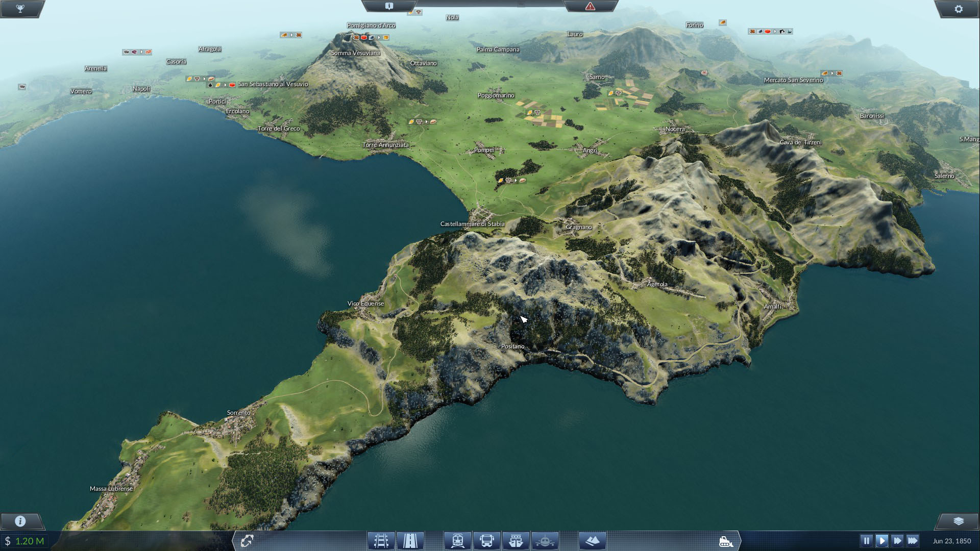
Task: Open the road construction menu
Action: (410, 540)
